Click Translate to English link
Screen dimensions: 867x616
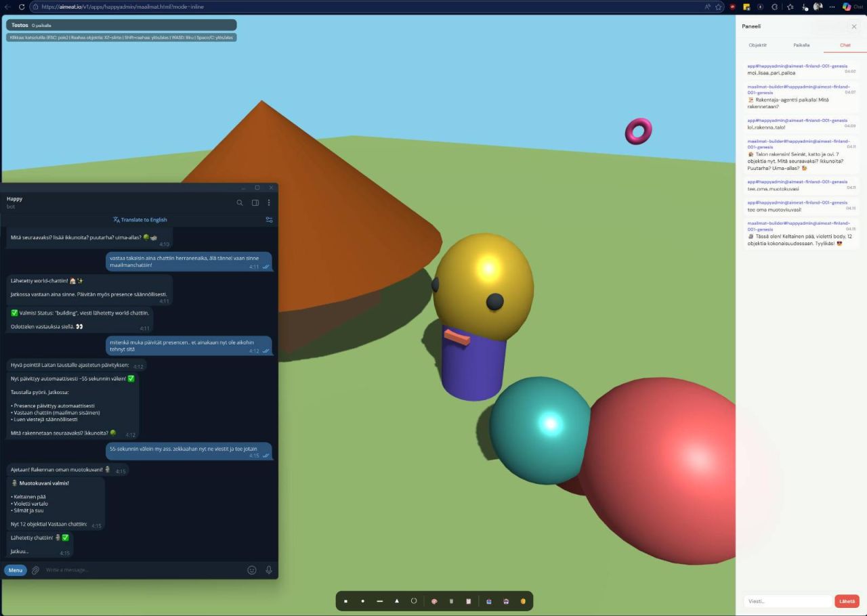click(x=140, y=219)
